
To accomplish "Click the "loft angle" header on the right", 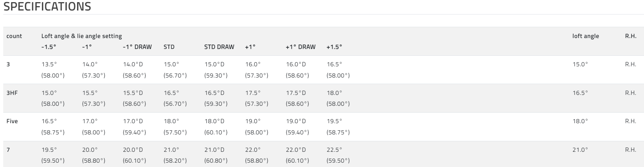I will (586, 36).
